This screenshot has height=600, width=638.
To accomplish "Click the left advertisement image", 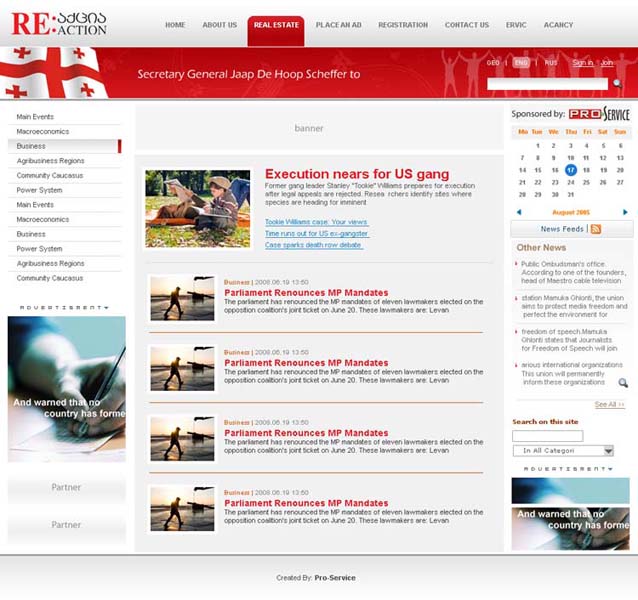I will (67, 389).
